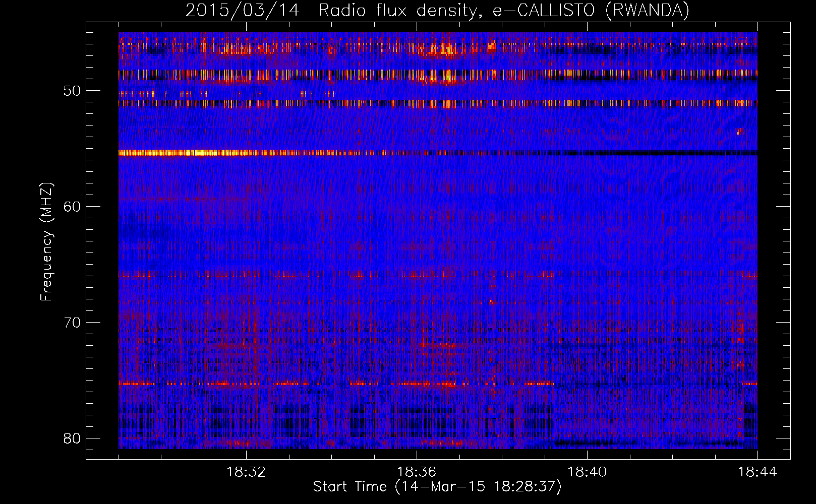Click the 18:36 time tick label
The height and width of the screenshot is (504, 816).
pyautogui.click(x=417, y=472)
